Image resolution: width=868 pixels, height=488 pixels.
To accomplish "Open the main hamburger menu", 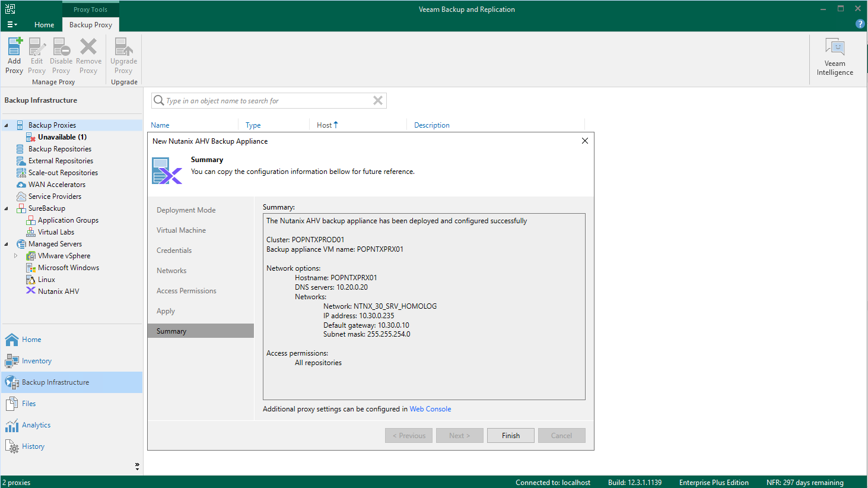I will [12, 24].
